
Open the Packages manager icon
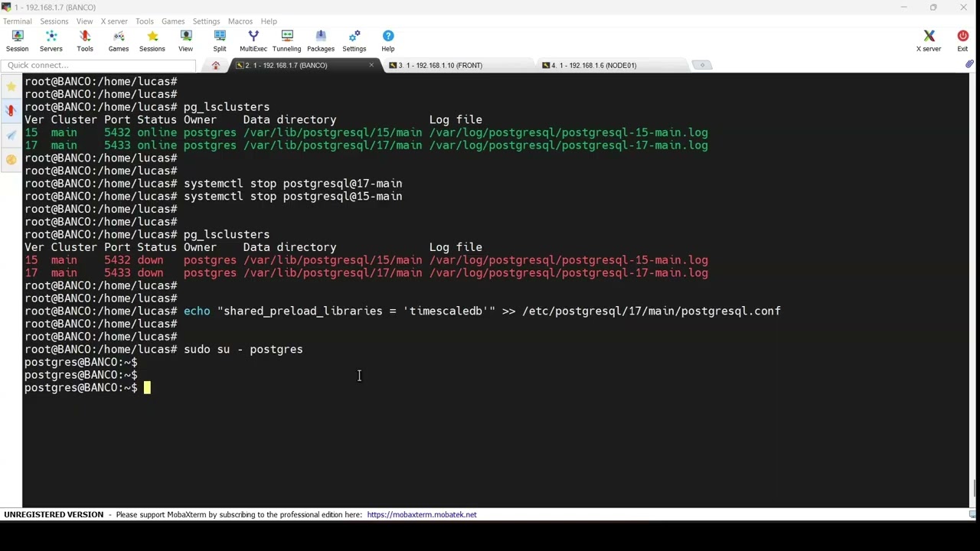click(x=321, y=41)
